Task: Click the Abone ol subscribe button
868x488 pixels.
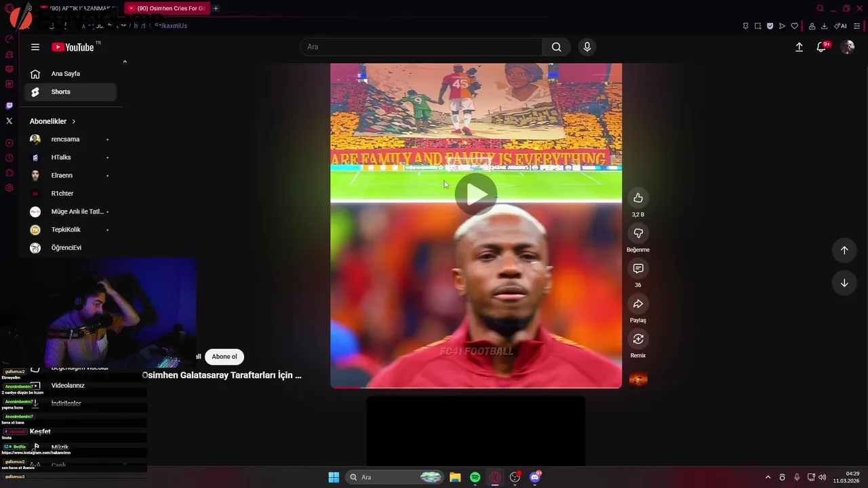Action: coord(224,357)
